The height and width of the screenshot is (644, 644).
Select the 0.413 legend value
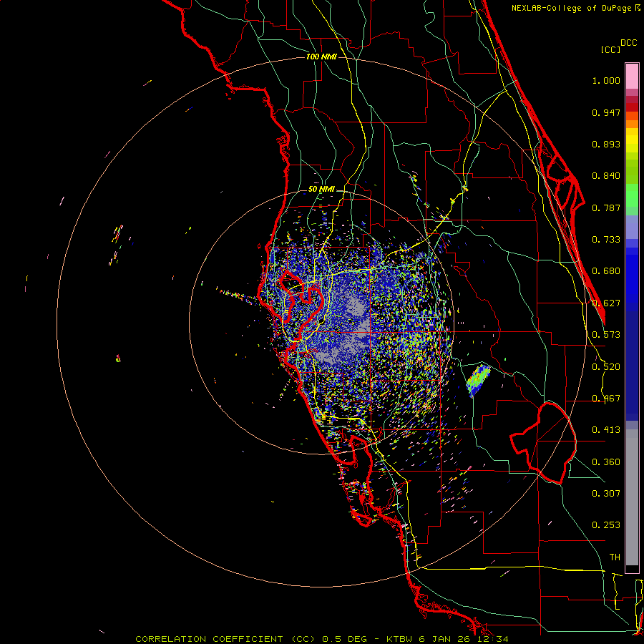pyautogui.click(x=606, y=430)
